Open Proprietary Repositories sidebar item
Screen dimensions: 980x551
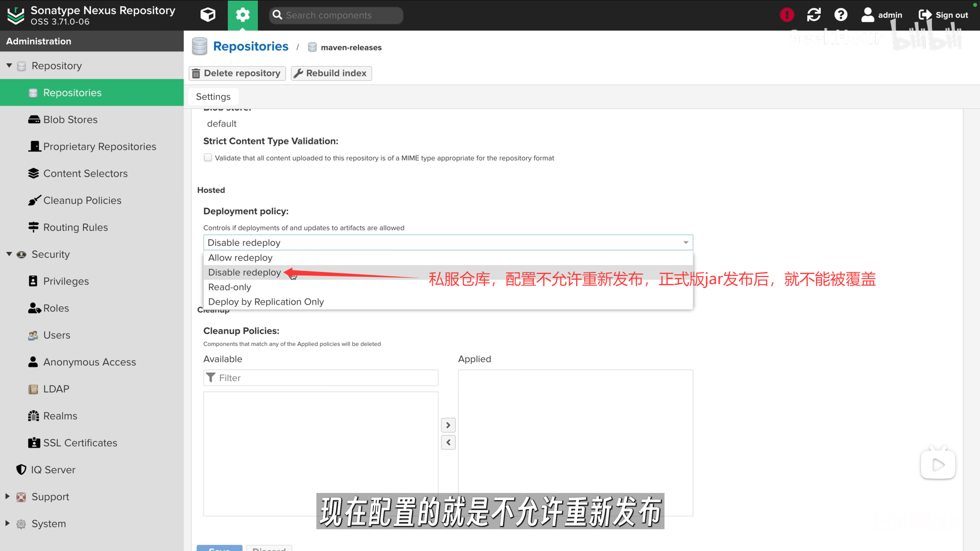coord(92,146)
